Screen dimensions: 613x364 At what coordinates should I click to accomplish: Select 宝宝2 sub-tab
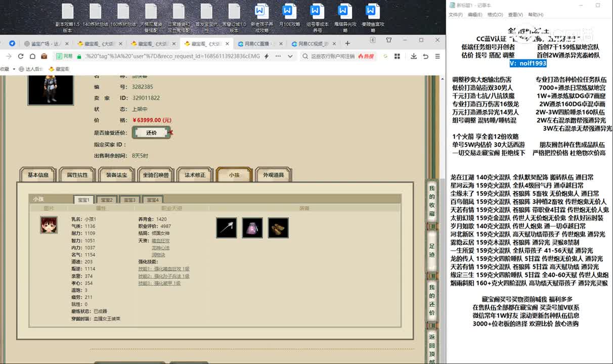click(x=106, y=200)
